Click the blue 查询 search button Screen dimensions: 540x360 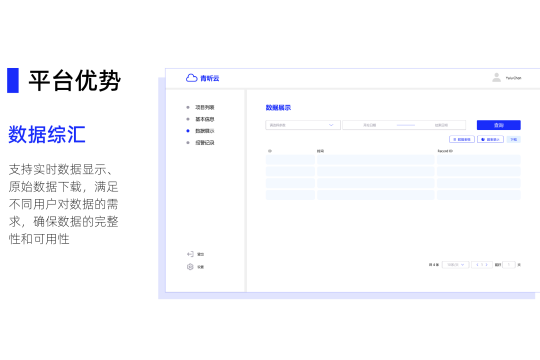pyautogui.click(x=499, y=125)
